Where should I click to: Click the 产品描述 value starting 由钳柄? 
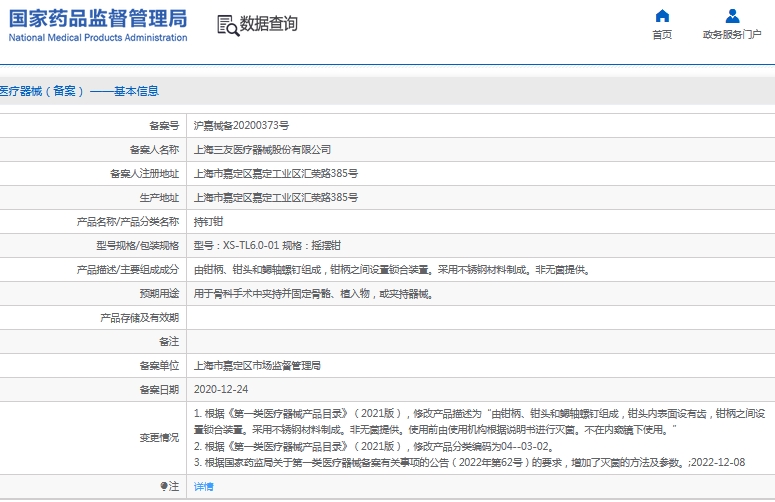pyautogui.click(x=392, y=270)
